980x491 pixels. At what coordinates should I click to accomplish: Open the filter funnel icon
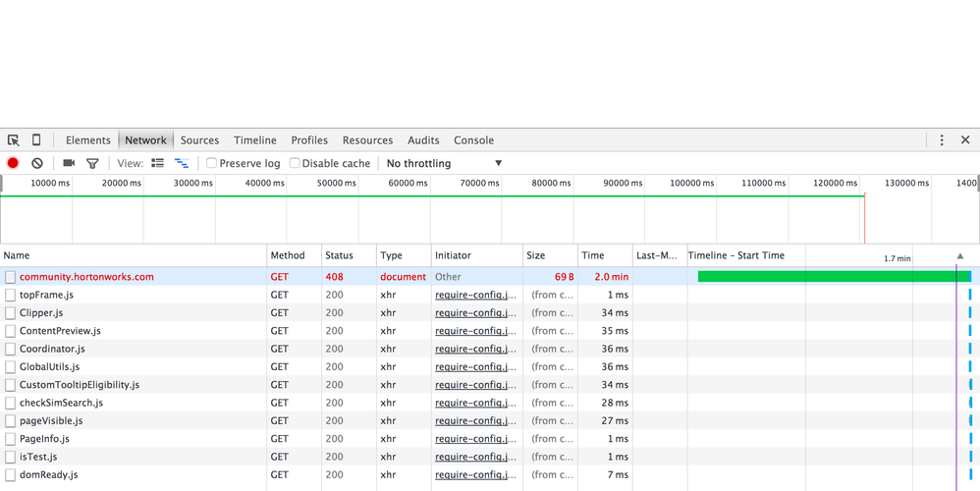[x=92, y=164]
